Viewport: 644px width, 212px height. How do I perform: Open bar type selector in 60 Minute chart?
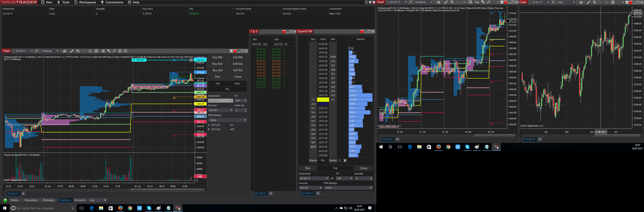coord(438,2)
